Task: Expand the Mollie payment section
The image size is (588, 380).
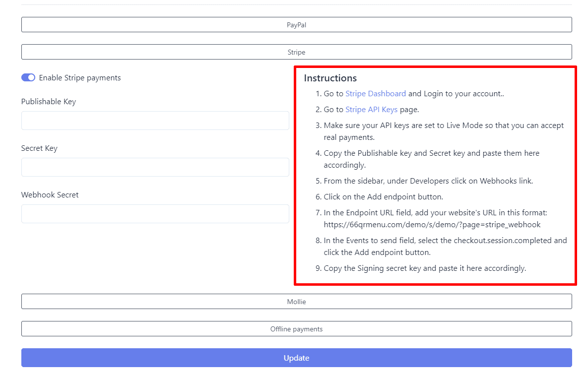Action: [x=296, y=302]
